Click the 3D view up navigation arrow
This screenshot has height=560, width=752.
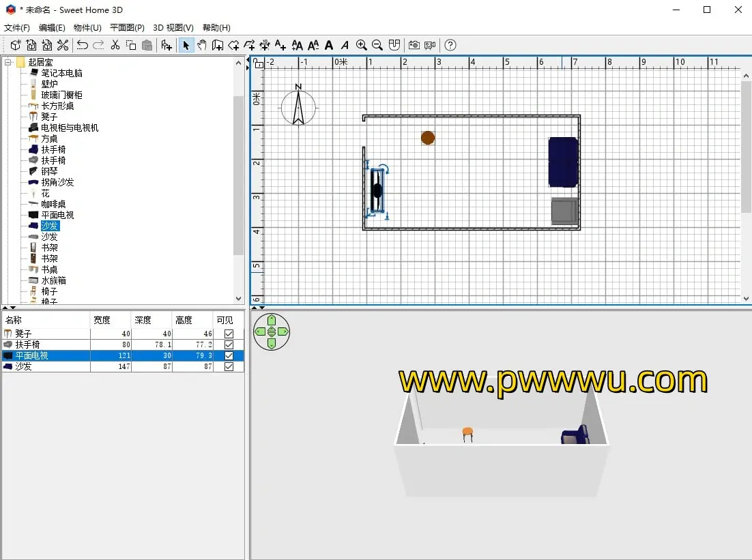click(x=272, y=320)
